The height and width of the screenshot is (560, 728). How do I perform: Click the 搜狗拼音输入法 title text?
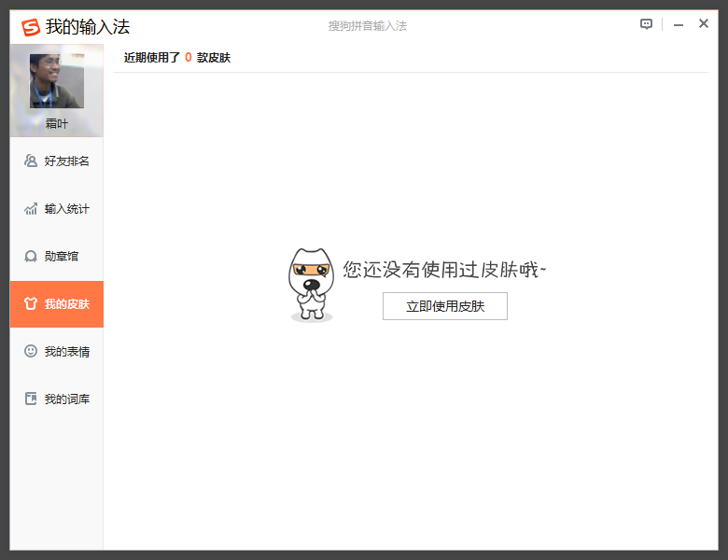[x=367, y=26]
